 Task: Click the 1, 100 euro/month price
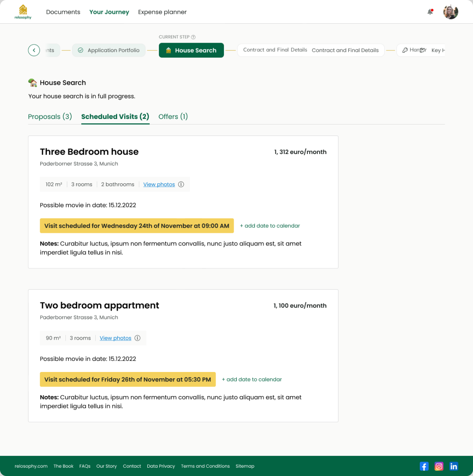tap(300, 305)
